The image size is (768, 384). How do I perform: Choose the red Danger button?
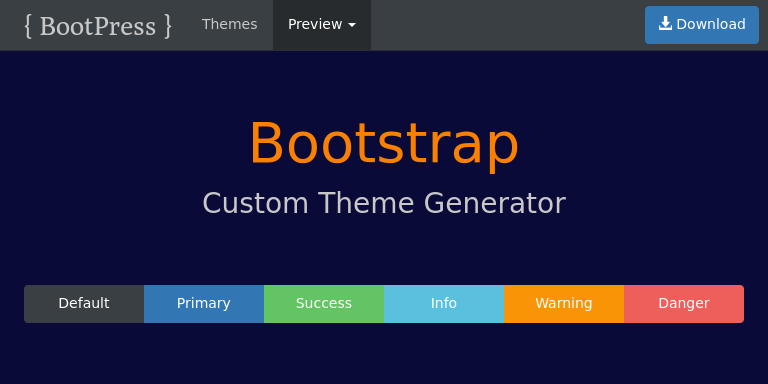(x=684, y=304)
